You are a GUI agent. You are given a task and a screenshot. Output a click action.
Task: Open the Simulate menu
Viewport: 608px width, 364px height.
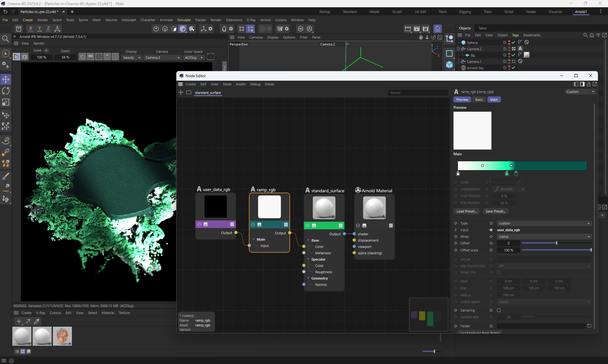(x=184, y=20)
